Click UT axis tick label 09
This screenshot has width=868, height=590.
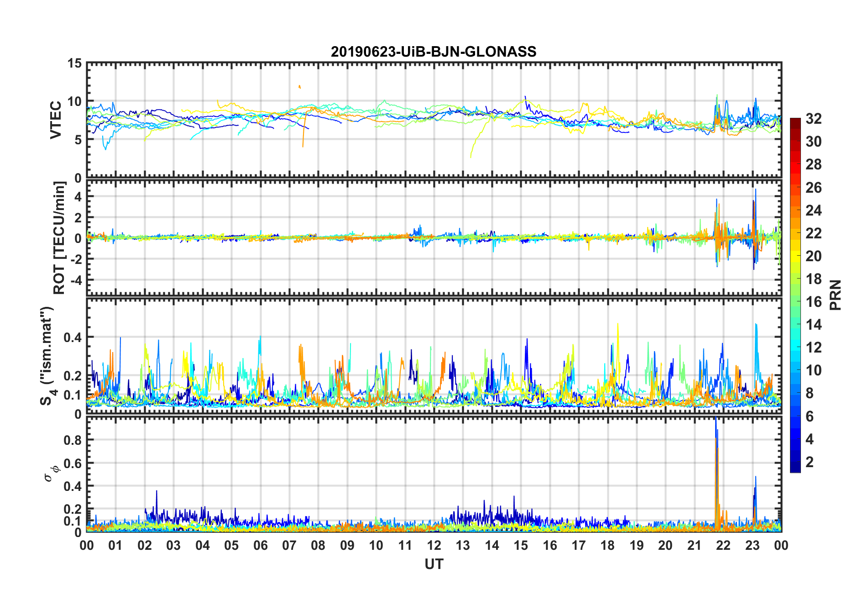(x=347, y=545)
